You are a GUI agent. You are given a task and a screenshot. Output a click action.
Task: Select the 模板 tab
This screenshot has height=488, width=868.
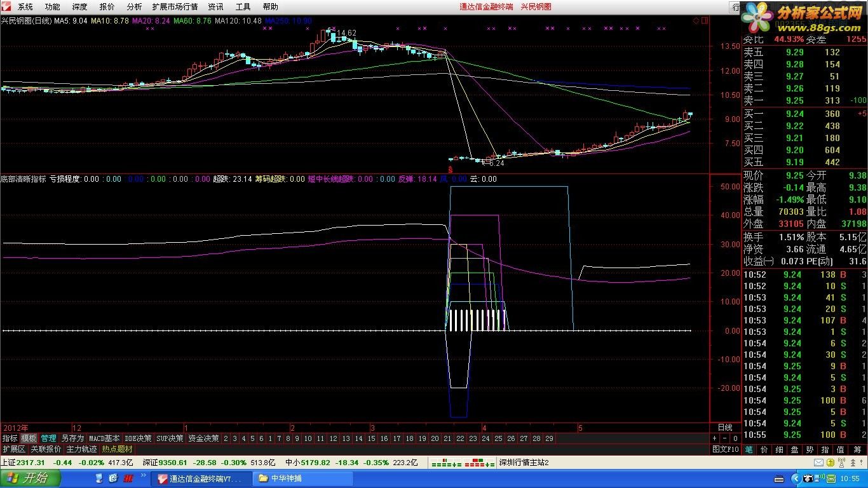[29, 438]
